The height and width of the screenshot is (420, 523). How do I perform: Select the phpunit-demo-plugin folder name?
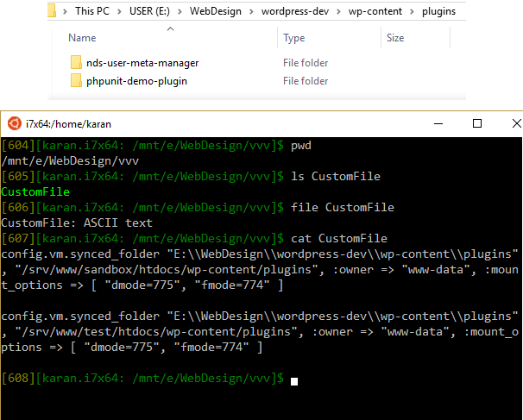136,81
